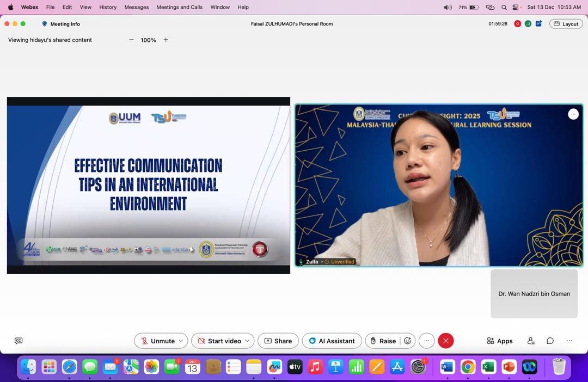Open the participants panel icon
588x382 pixels.
coord(531,341)
